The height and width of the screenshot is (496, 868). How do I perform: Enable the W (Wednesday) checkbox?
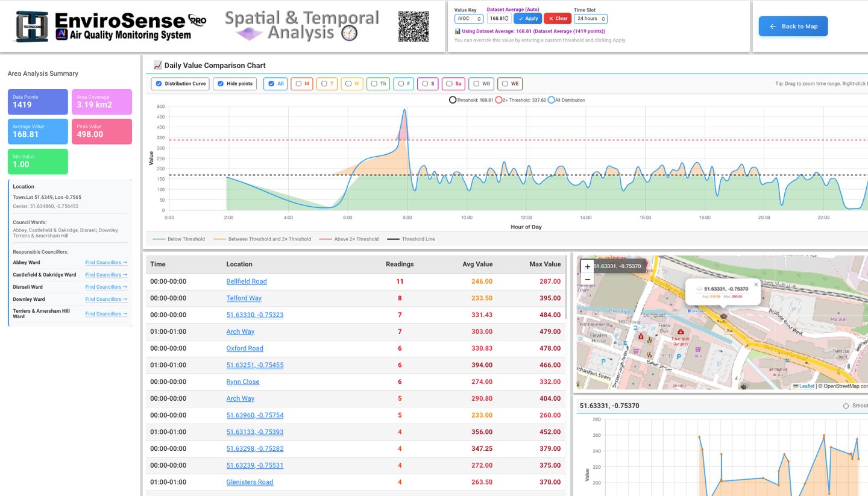(348, 84)
